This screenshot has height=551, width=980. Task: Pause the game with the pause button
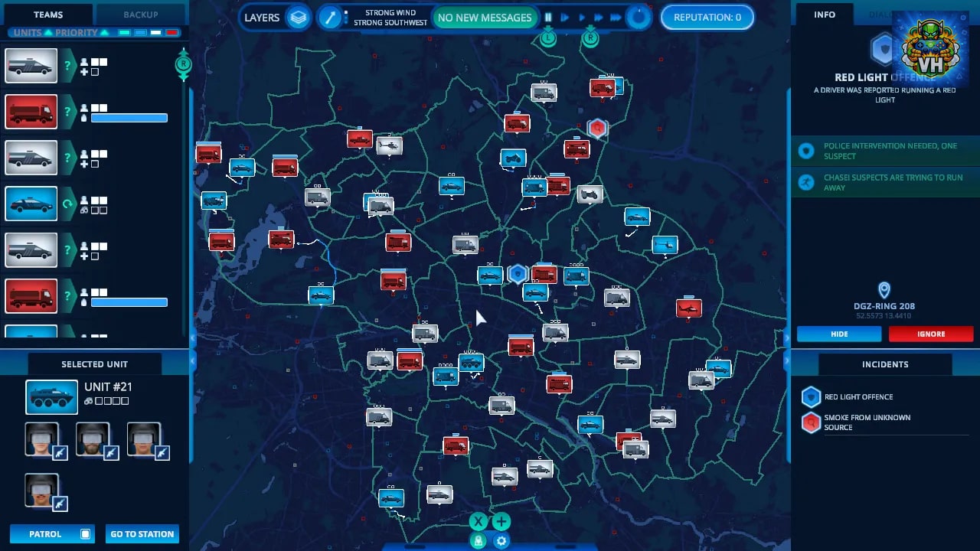[548, 18]
